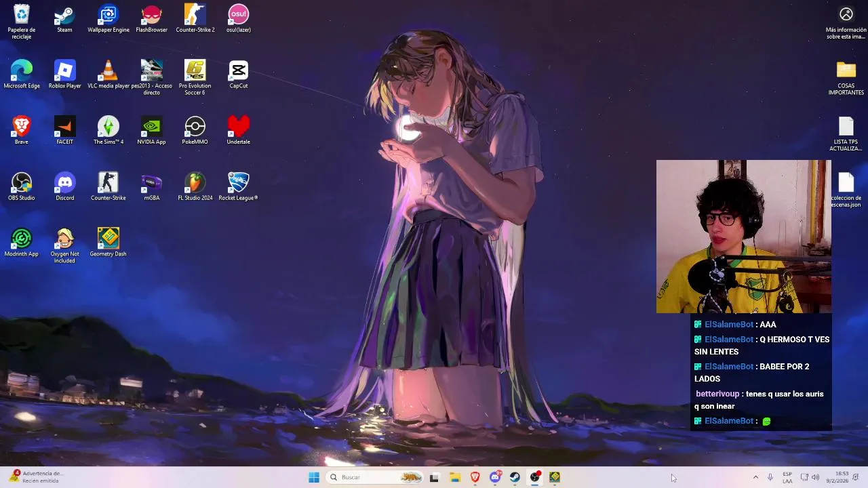Image resolution: width=868 pixels, height=488 pixels.
Task: Change the ESP LAA keyboard layout
Action: pos(787,477)
